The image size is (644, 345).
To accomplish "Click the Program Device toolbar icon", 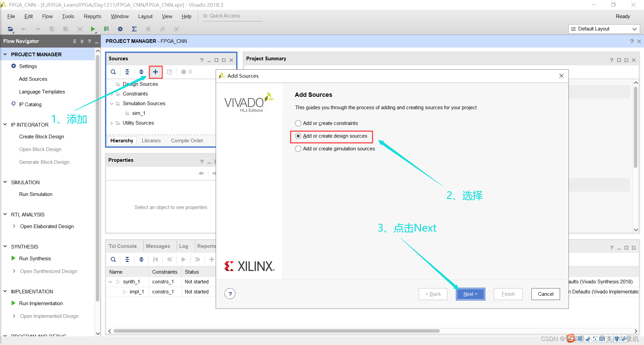I will (x=106, y=29).
